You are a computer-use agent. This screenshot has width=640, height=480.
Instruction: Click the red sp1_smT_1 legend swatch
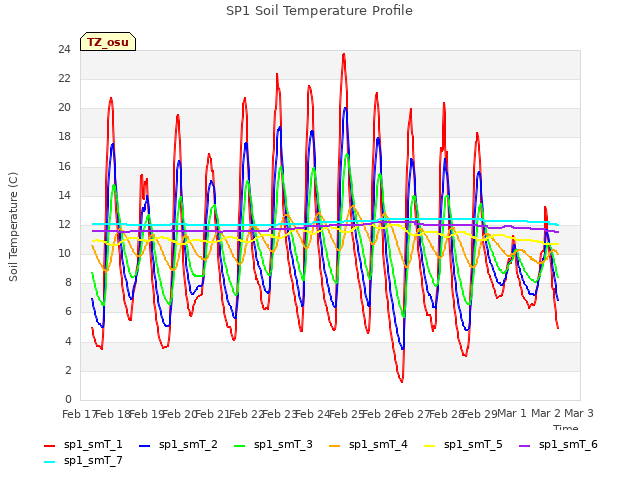[49, 446]
